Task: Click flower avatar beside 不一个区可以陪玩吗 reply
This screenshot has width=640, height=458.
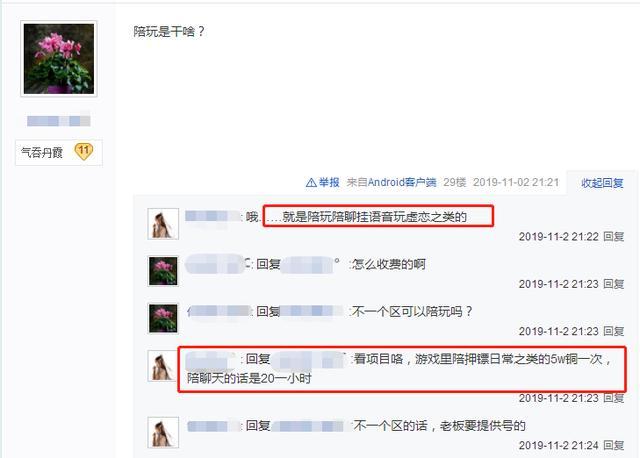Action: click(163, 318)
